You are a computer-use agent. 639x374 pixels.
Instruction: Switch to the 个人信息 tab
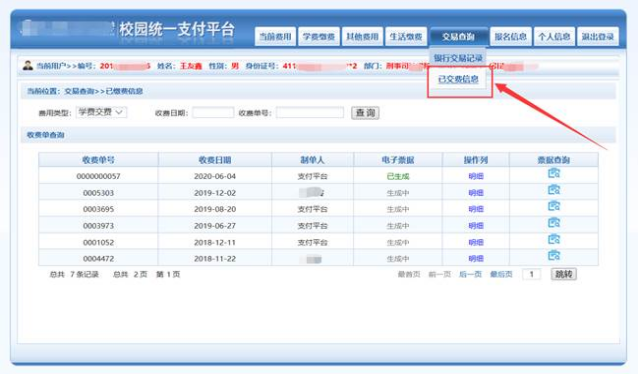(554, 37)
